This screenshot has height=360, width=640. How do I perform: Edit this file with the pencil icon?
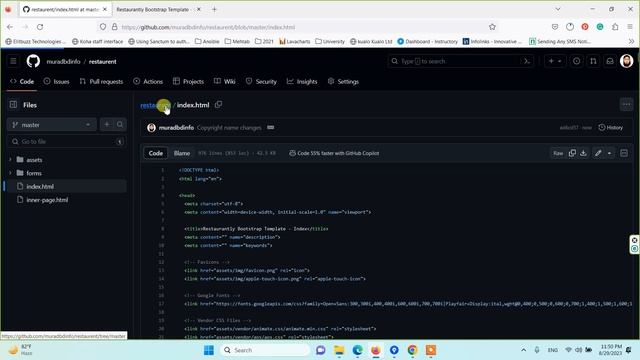pos(598,153)
